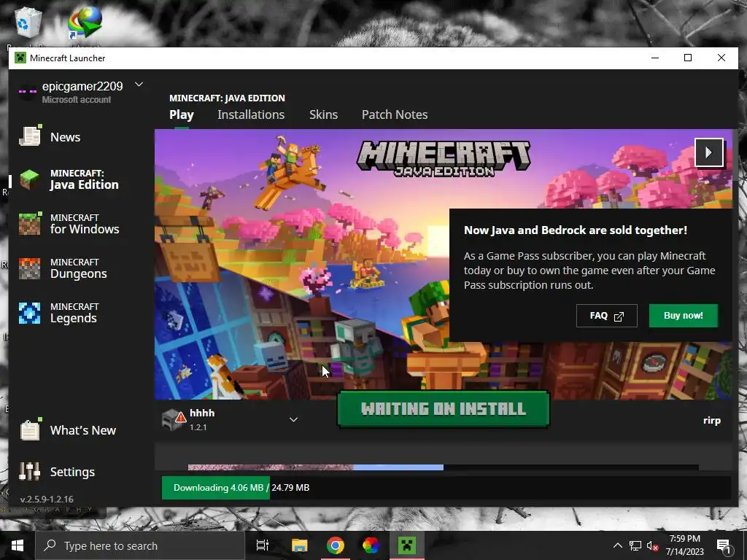Image resolution: width=747 pixels, height=560 pixels.
Task: Open the colorful pinwheel app in taskbar
Action: point(371,545)
